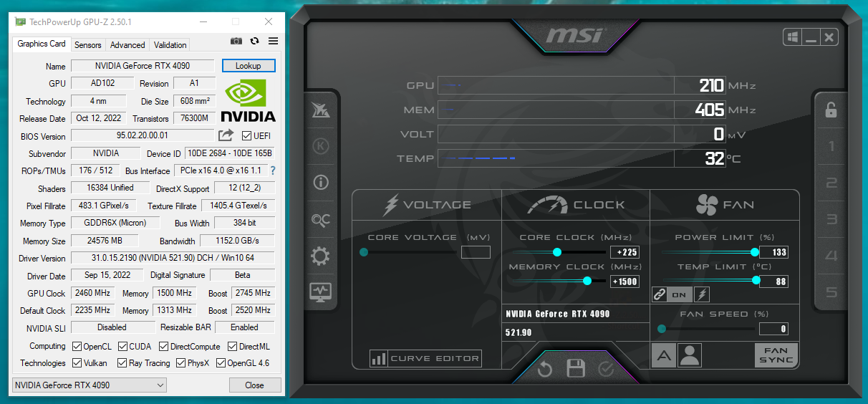Toggle the CUDA checkbox
868x404 pixels.
[122, 347]
